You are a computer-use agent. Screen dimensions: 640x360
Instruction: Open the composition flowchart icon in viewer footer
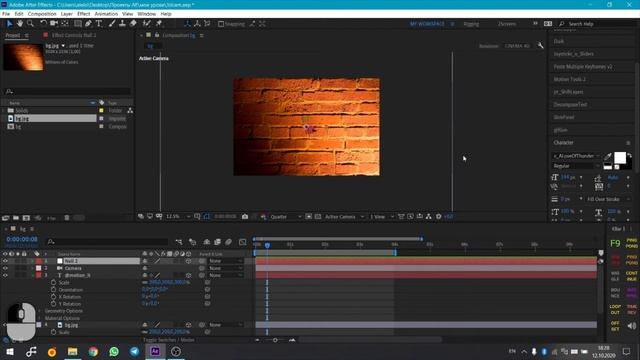pyautogui.click(x=429, y=216)
